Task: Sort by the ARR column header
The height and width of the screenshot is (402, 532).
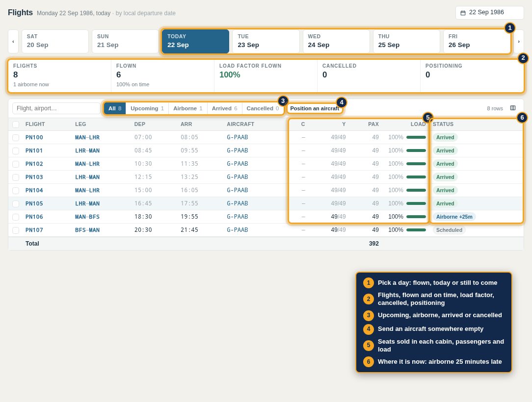Action: click(186, 124)
